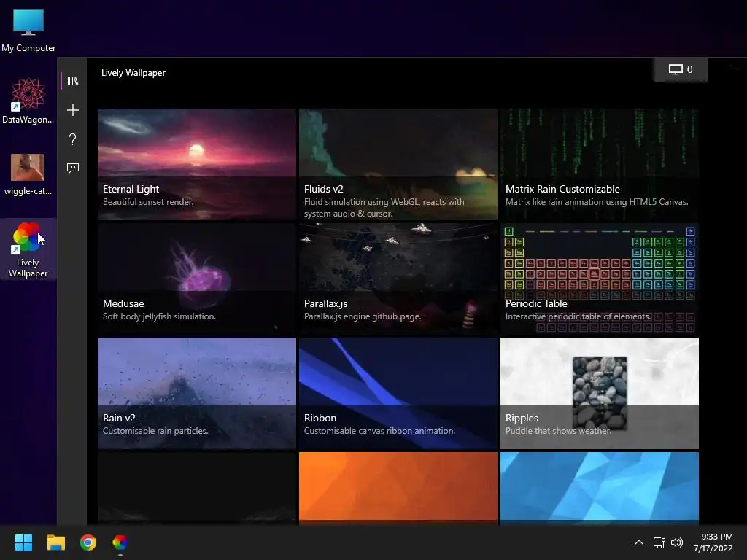747x560 pixels.
Task: Click 'Interactive periodic table of elements.' text
Action: click(x=578, y=316)
